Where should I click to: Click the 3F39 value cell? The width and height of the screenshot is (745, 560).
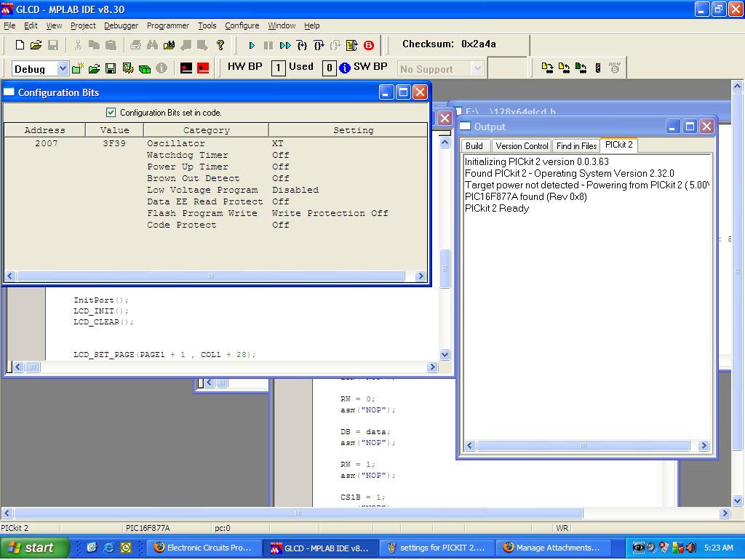coord(114,143)
